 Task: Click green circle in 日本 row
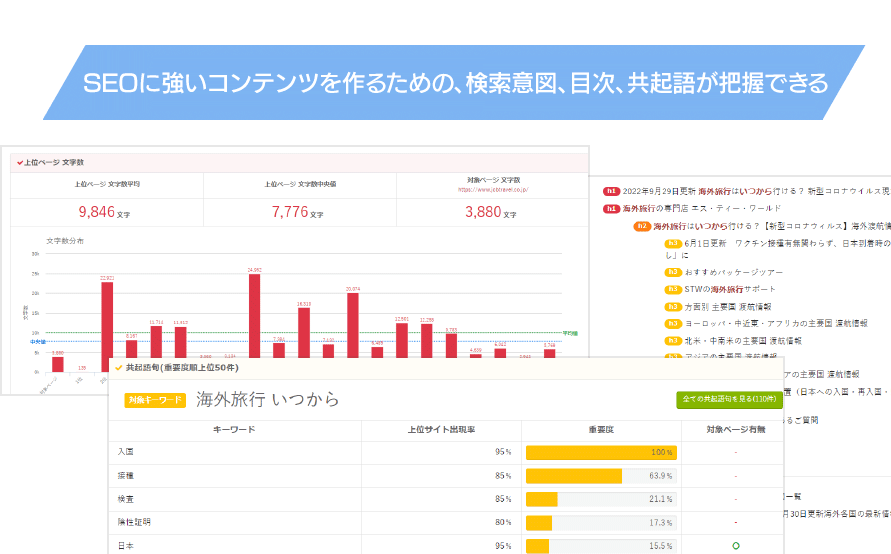tap(735, 546)
